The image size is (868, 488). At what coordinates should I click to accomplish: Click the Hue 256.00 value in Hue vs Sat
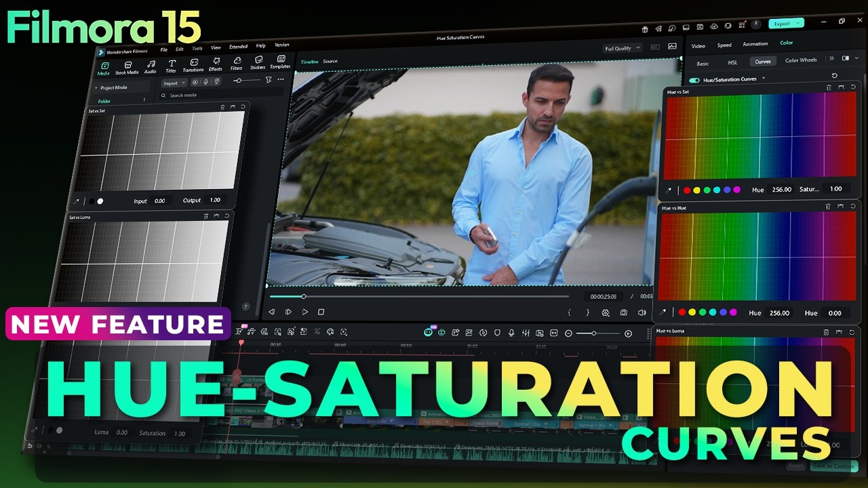pos(781,190)
